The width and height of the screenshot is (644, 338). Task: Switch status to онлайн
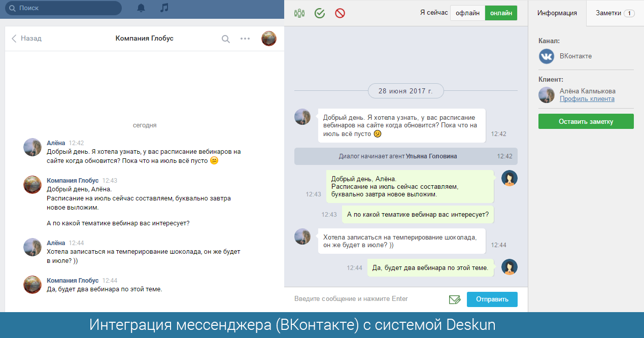[x=501, y=13]
